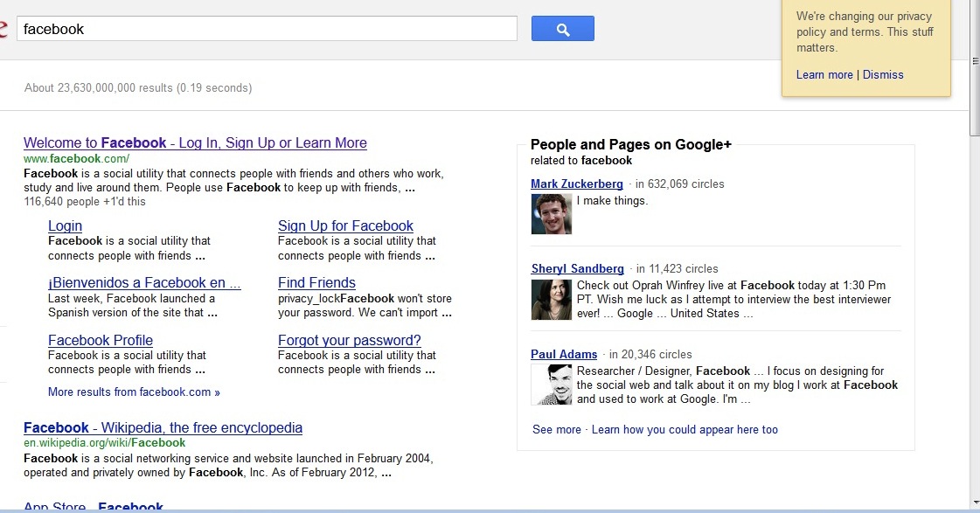
Task: Click the blue magnifier search button
Action: pos(562,29)
